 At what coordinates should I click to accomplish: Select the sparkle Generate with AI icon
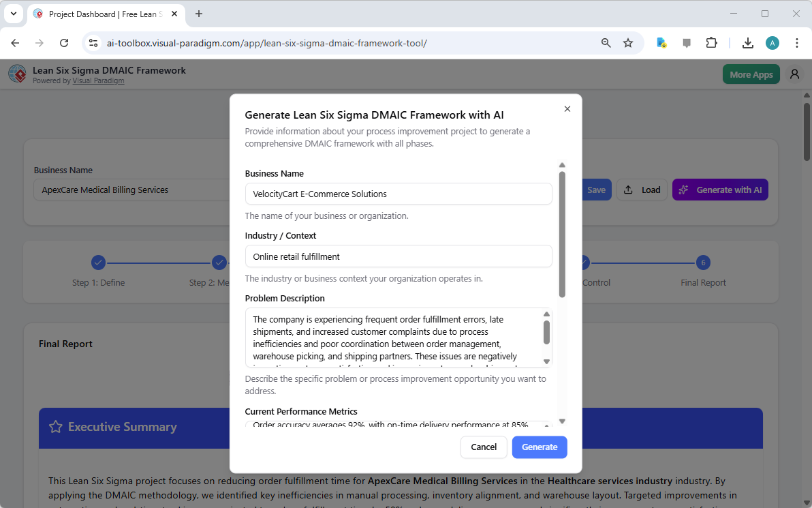tap(685, 190)
